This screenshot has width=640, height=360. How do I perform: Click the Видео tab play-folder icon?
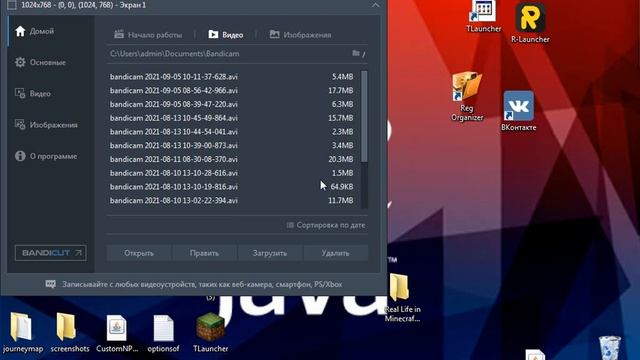[213, 34]
